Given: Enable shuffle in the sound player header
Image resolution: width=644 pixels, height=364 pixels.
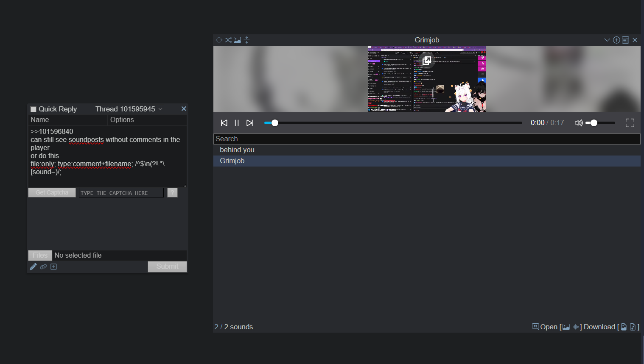Looking at the screenshot, I should coord(228,40).
